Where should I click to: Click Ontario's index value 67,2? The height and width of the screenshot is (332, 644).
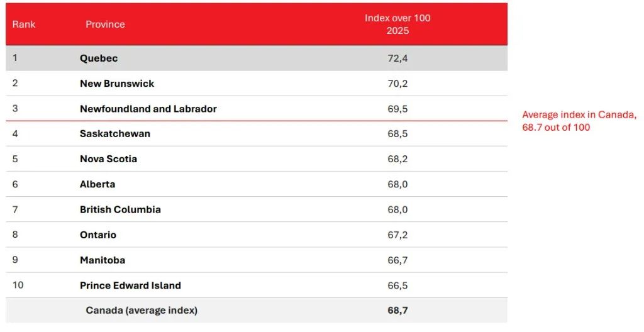(x=397, y=235)
